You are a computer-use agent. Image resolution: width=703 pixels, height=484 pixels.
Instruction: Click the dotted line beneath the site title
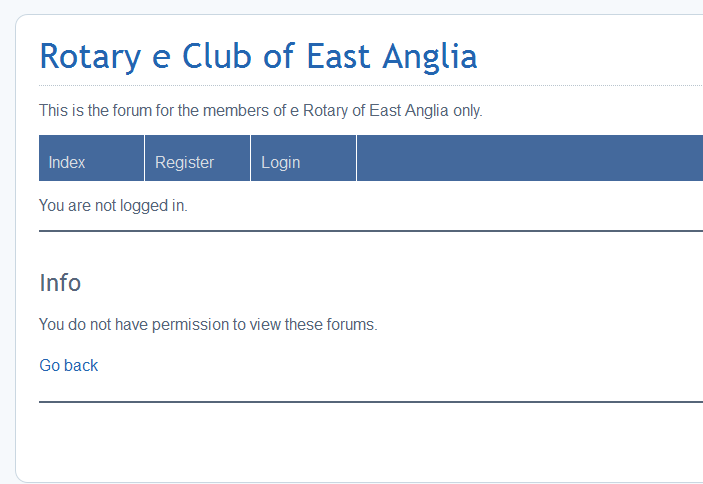(371, 85)
